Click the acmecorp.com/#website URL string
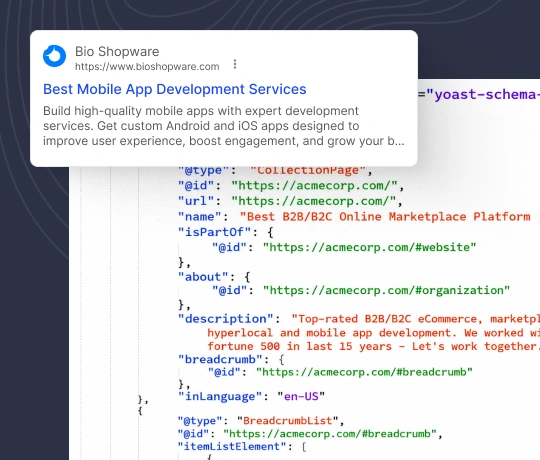 point(369,247)
